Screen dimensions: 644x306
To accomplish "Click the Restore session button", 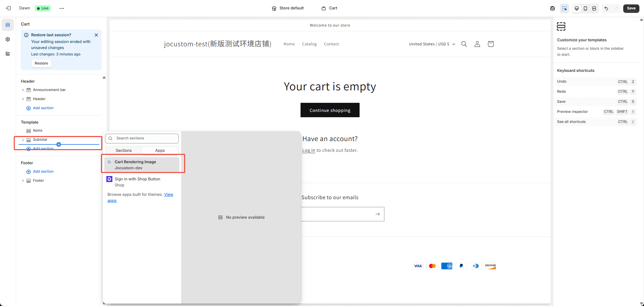I will [41, 63].
